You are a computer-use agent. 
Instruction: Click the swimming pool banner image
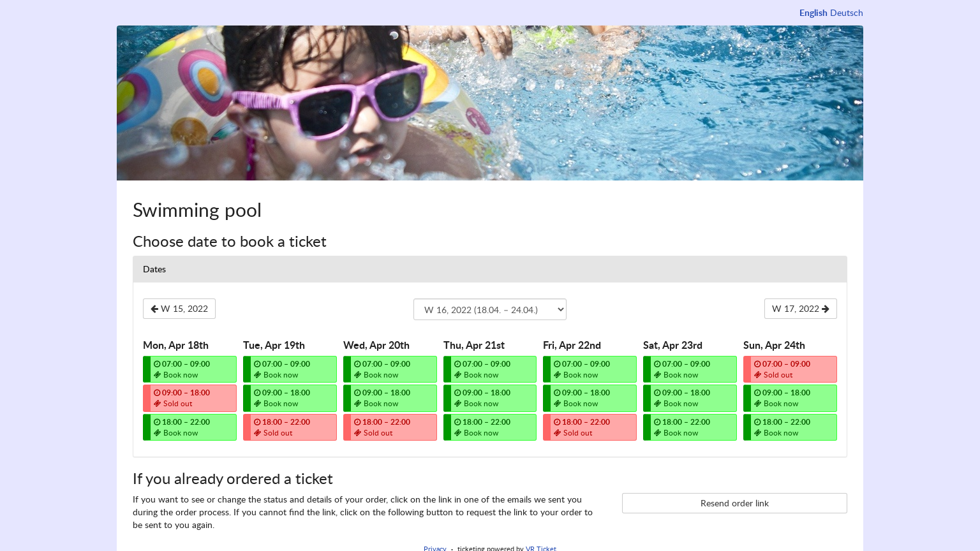click(490, 103)
